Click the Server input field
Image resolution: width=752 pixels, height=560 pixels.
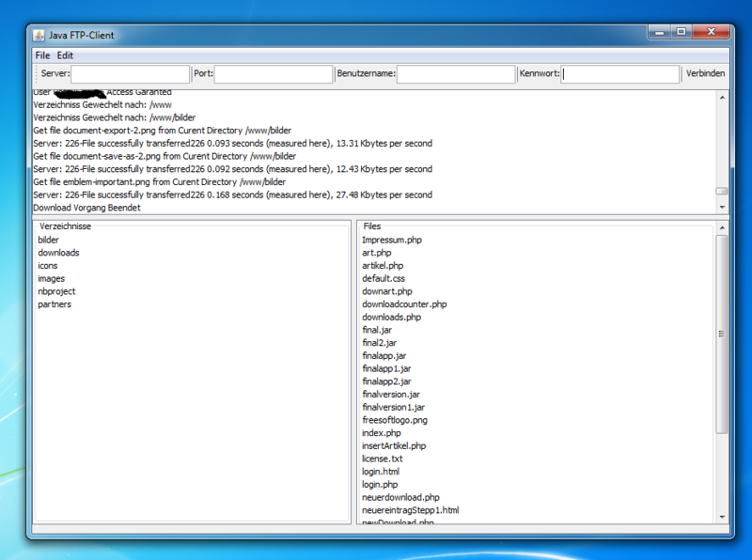click(130, 73)
